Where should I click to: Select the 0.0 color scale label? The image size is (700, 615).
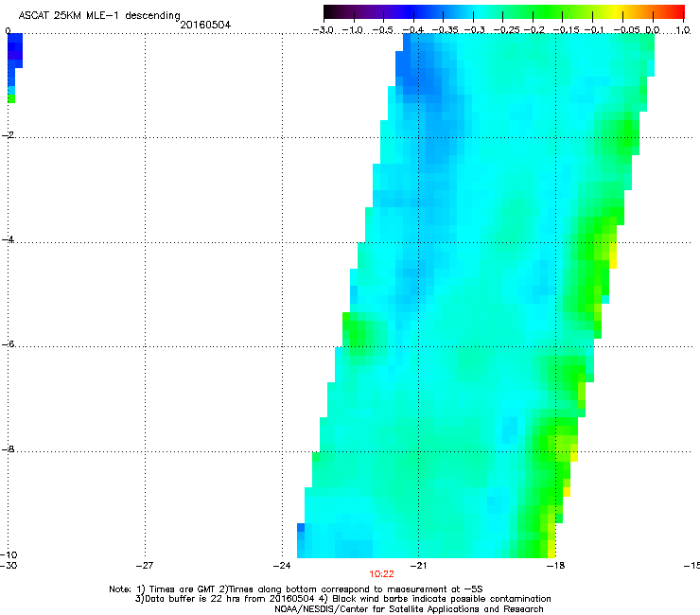653,30
